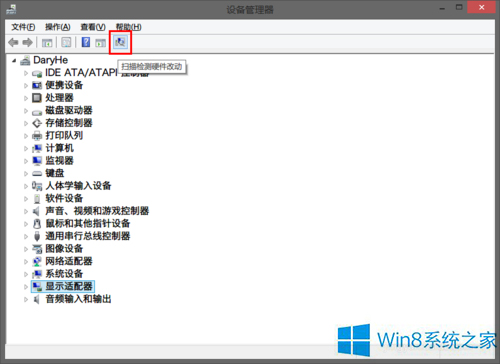Expand the 网络适配器 node arrow
Screen dimensions: 500x364
click(26, 261)
